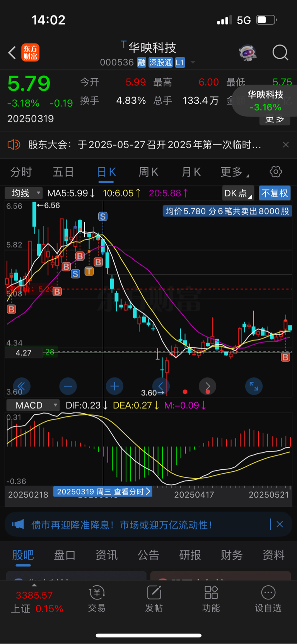Select the 日K chart tab

coord(106,172)
